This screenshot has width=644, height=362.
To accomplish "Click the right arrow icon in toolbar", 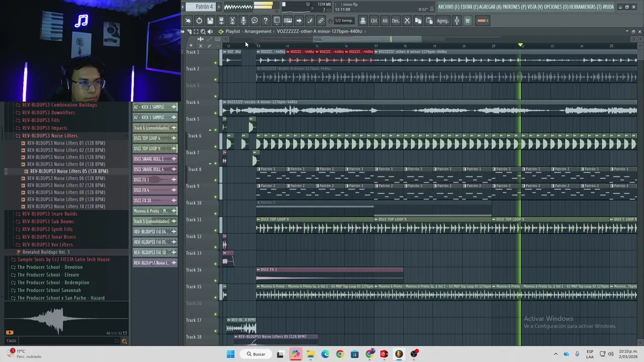I will pos(299,21).
